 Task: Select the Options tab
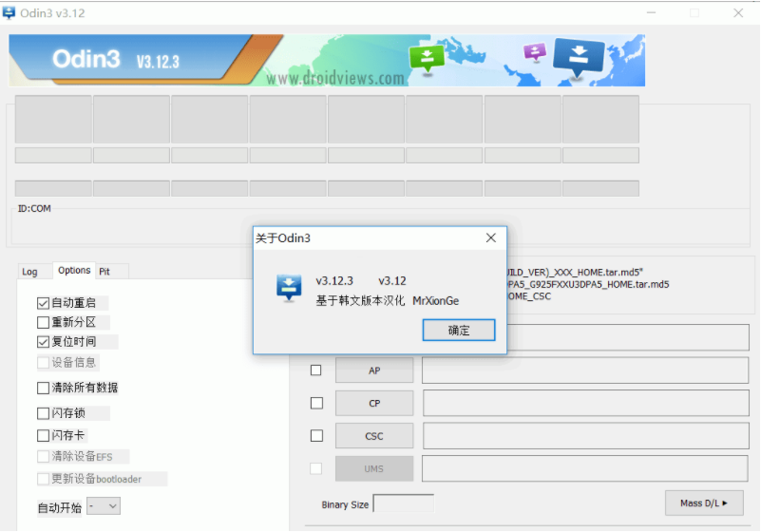74,270
